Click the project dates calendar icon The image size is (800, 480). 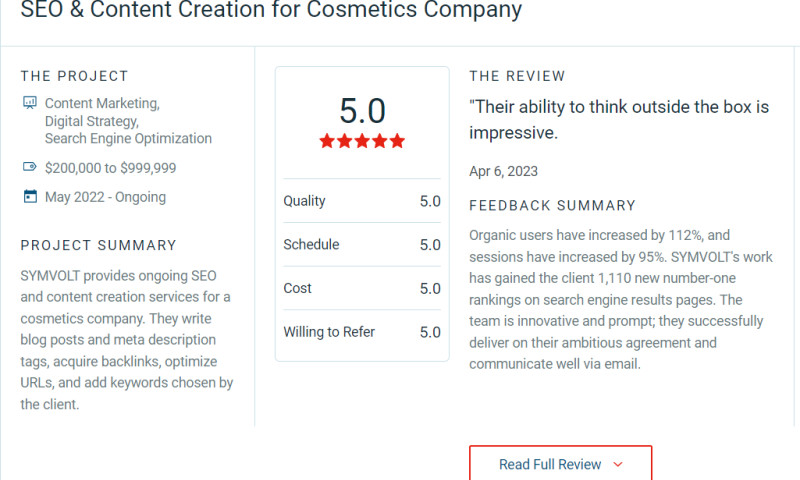click(x=30, y=197)
